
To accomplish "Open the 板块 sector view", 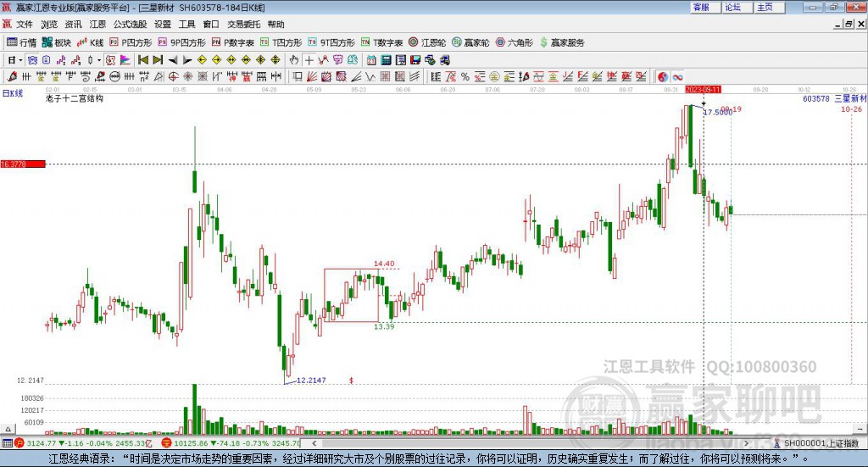I will click(x=57, y=42).
